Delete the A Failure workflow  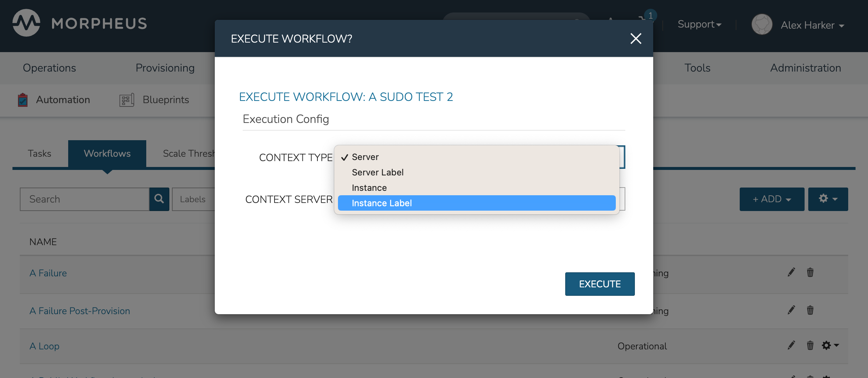(x=810, y=272)
